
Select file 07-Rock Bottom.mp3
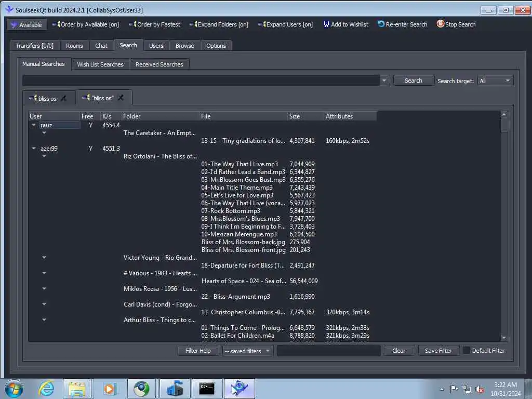tap(231, 211)
